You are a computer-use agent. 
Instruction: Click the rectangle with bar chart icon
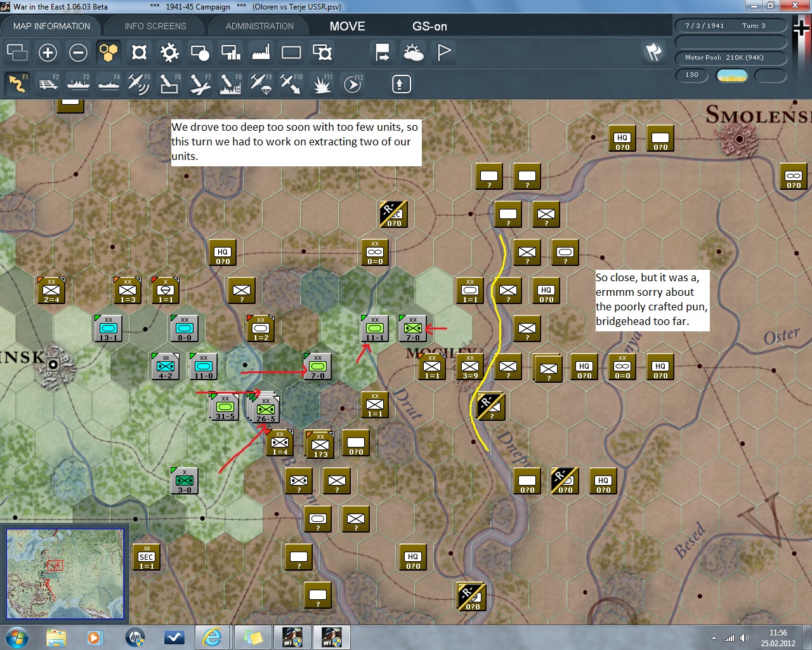click(230, 52)
